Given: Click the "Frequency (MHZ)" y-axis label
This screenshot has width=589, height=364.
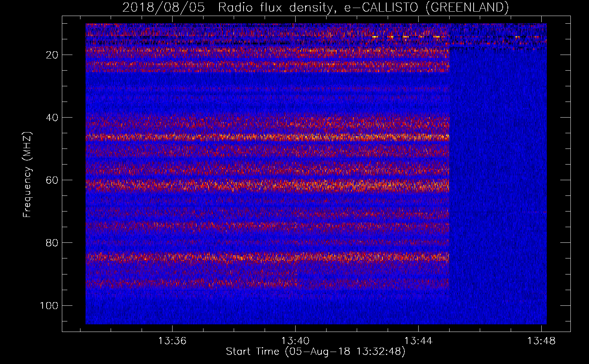Looking at the screenshot, I should pos(27,174).
